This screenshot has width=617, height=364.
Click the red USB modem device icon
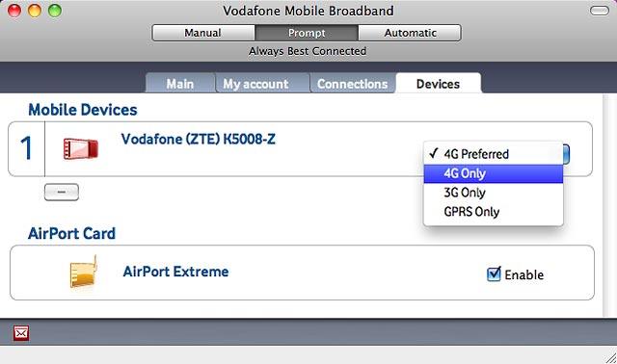[x=81, y=148]
